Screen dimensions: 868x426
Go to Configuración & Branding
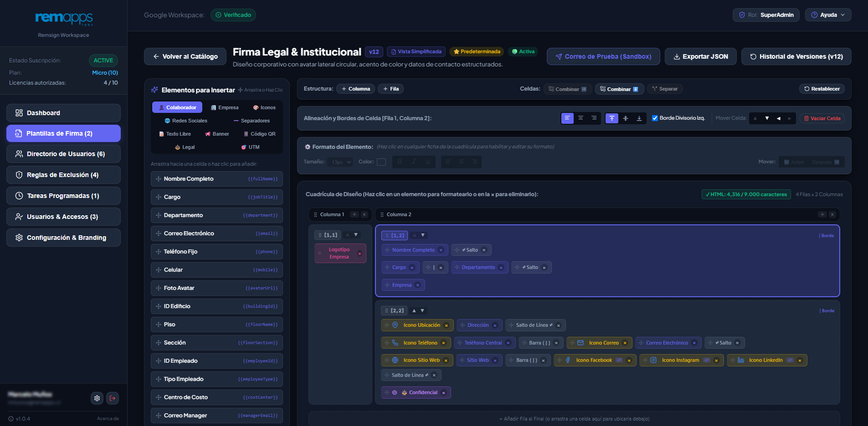point(63,238)
